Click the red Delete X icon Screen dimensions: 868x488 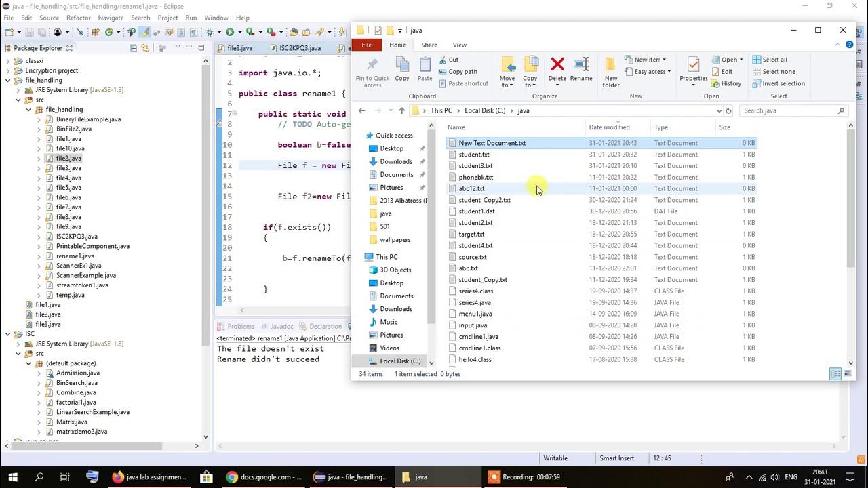557,64
